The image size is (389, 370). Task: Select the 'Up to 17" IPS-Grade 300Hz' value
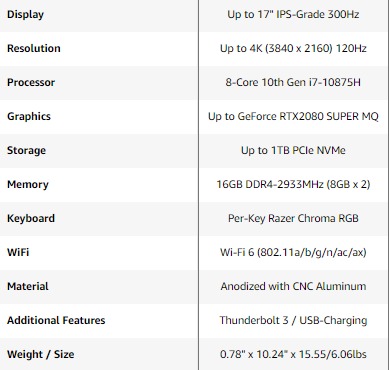293,14
